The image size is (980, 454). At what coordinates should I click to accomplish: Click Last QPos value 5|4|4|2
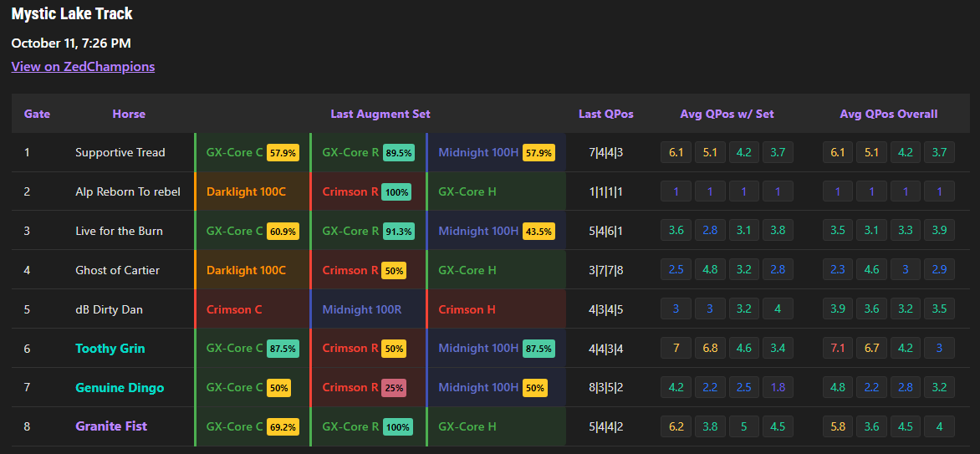(x=606, y=427)
